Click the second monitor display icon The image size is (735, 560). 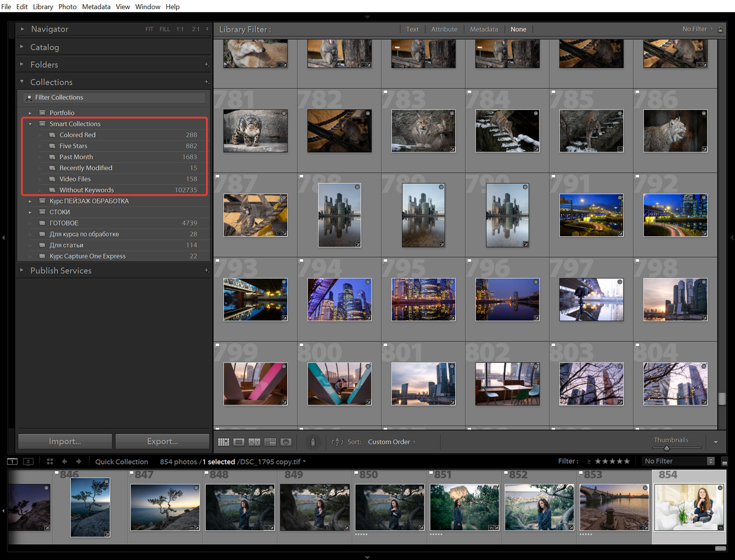pyautogui.click(x=28, y=461)
